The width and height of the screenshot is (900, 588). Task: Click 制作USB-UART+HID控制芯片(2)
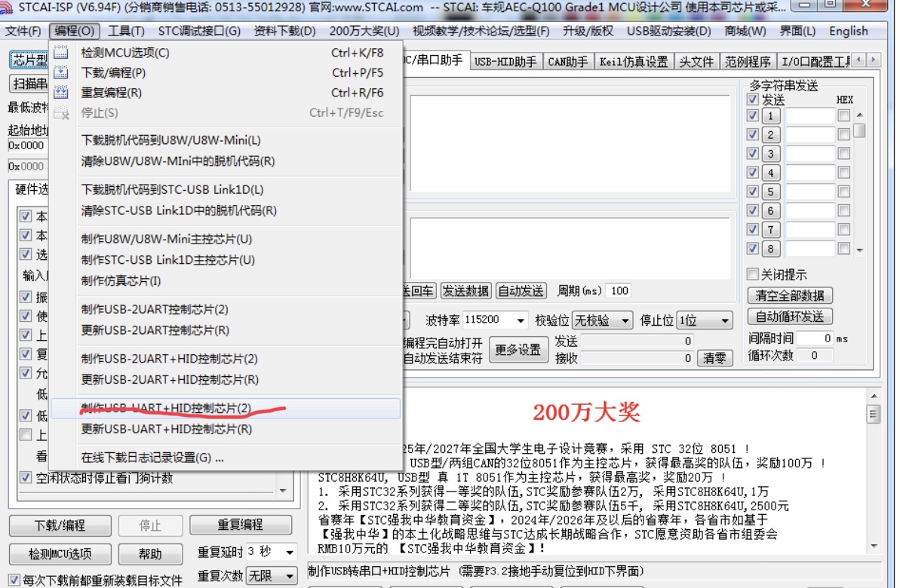(226, 408)
